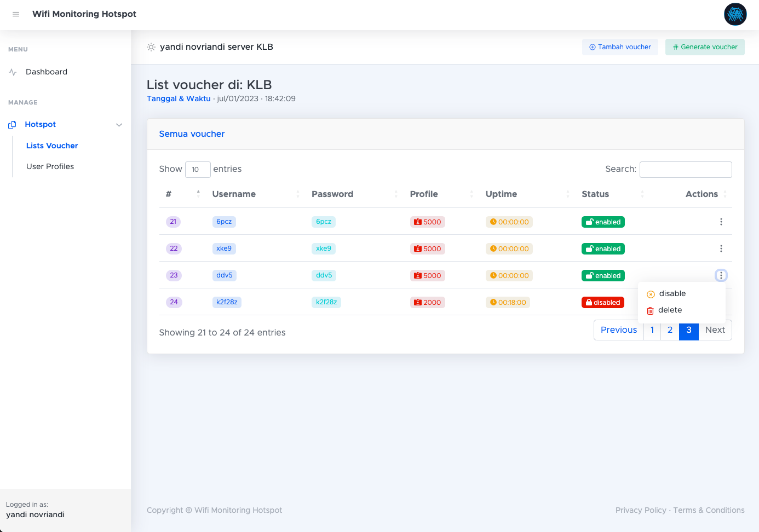Click the sun icon beside server name
This screenshot has height=532, width=759.
(x=151, y=47)
